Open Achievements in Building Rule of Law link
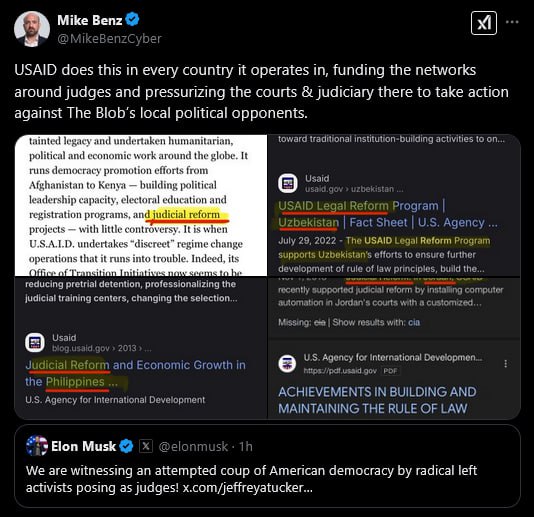 tap(377, 400)
